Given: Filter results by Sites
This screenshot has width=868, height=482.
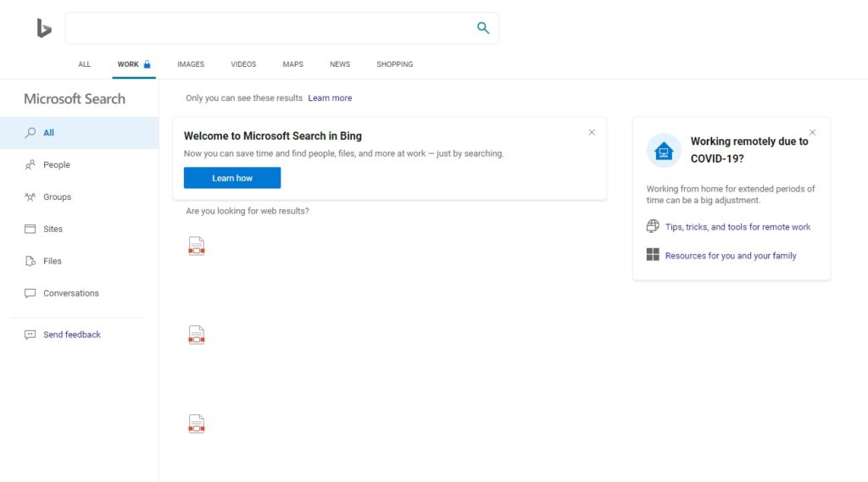Looking at the screenshot, I should tap(79, 229).
